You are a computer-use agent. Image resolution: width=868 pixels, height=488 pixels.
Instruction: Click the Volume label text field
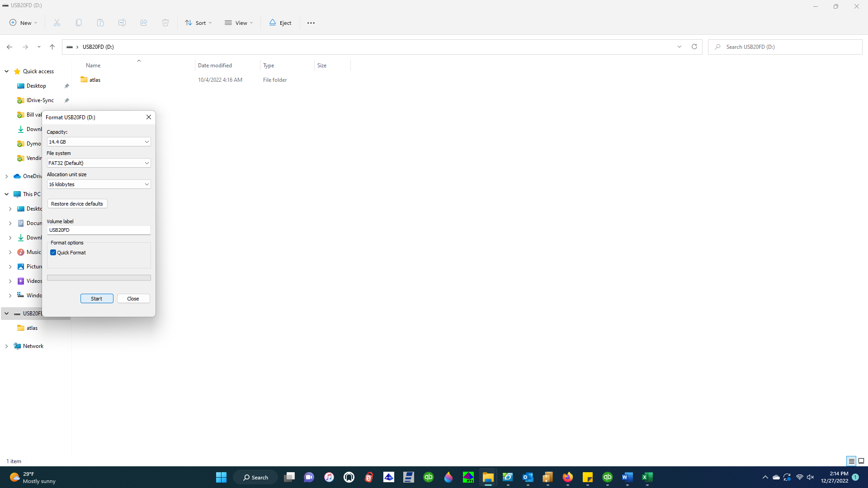99,230
